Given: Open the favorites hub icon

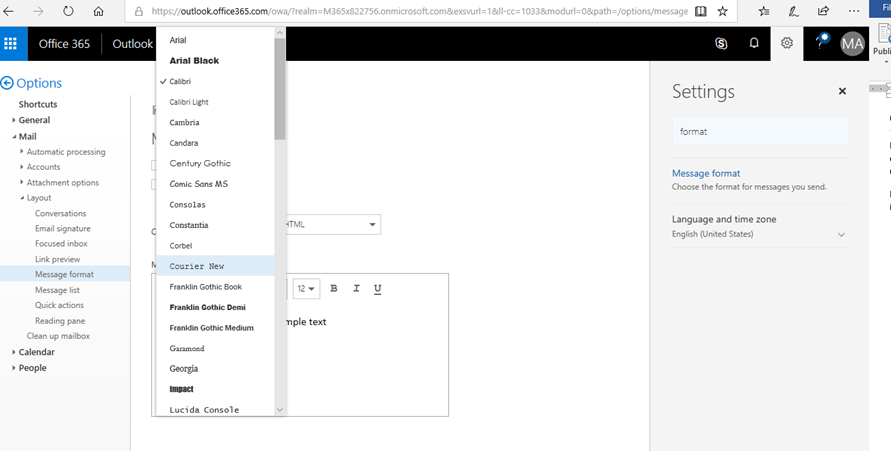Looking at the screenshot, I should (x=764, y=11).
